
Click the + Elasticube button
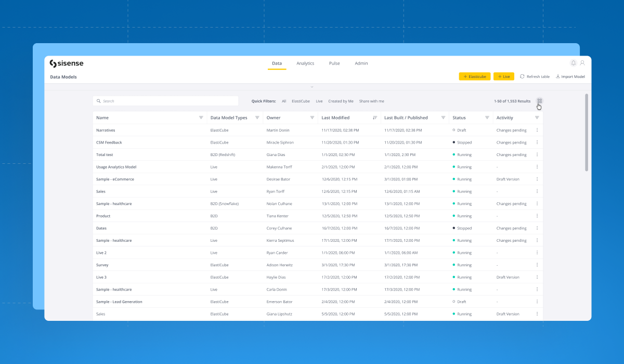click(x=474, y=76)
